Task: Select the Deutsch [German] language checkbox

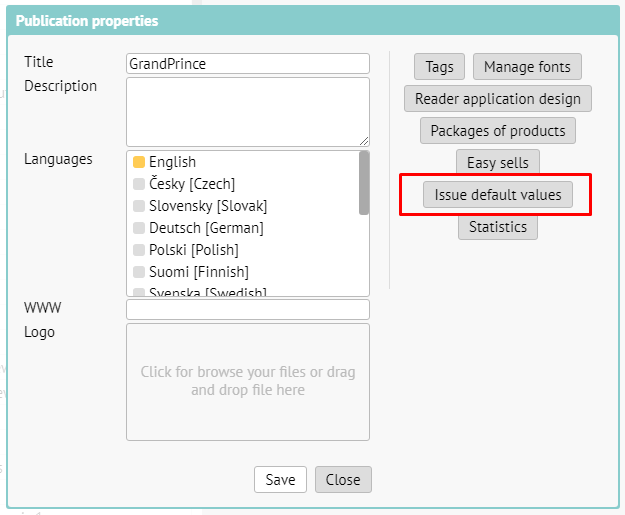Action: point(139,228)
